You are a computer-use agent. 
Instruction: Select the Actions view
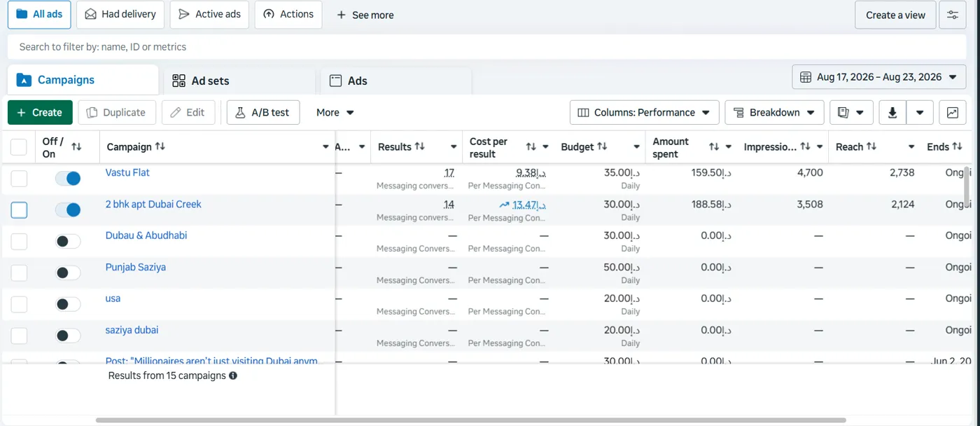click(x=288, y=15)
